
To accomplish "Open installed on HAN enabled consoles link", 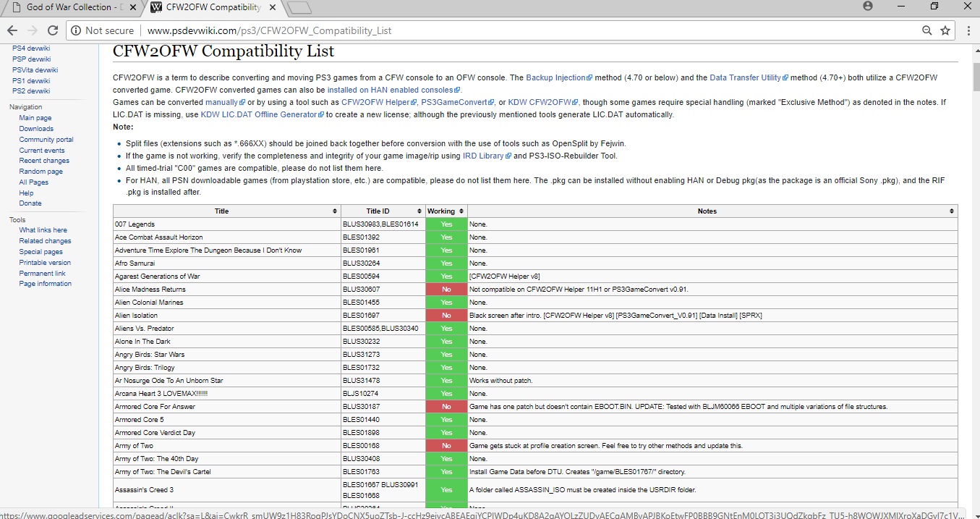I will click(393, 90).
